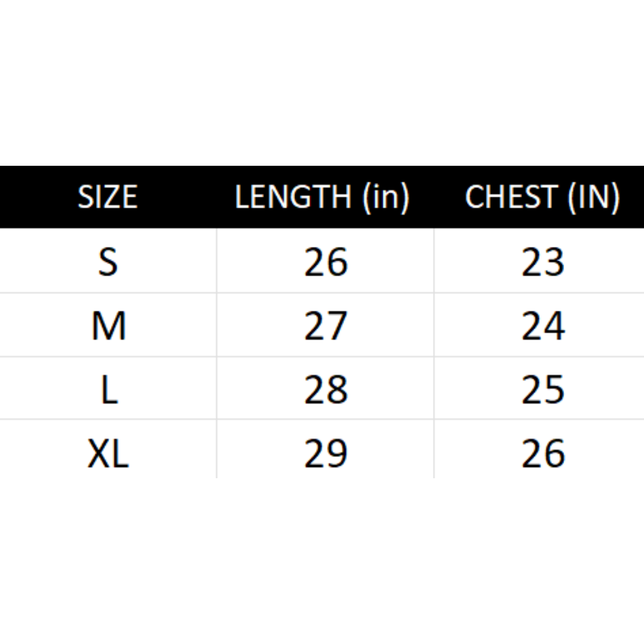Screen dimensions: 644x644
Task: Select the M size cell
Action: click(x=108, y=326)
